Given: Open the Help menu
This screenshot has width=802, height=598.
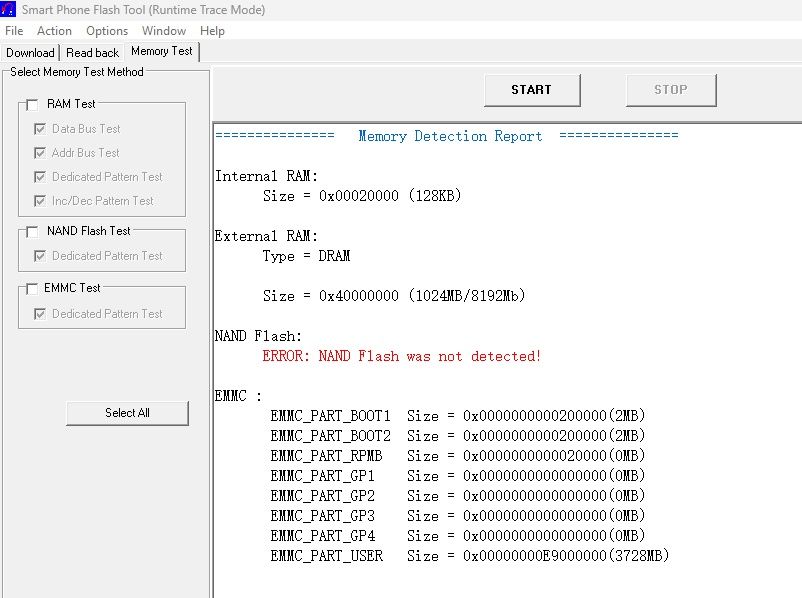Looking at the screenshot, I should 212,31.
